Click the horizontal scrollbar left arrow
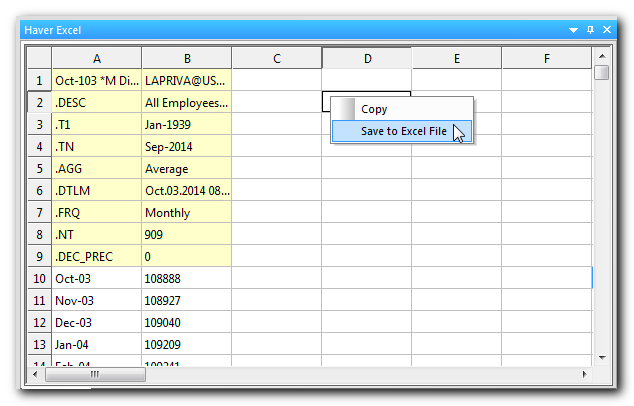The width and height of the screenshot is (634, 406). pos(35,374)
